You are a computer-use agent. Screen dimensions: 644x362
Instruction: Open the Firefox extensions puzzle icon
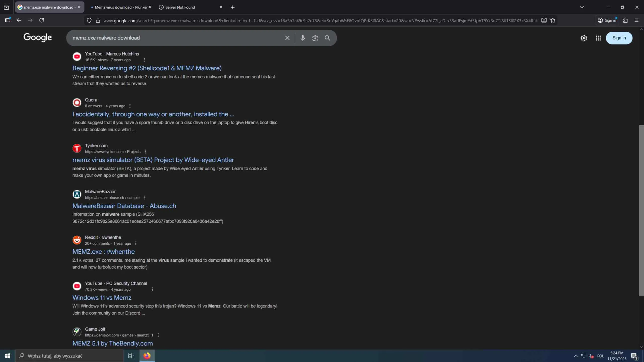tap(625, 20)
